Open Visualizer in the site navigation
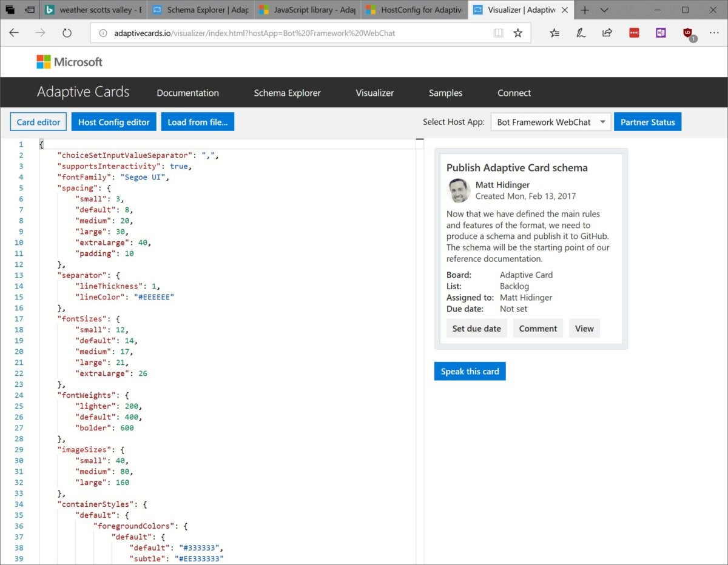The width and height of the screenshot is (728, 565). [x=375, y=93]
